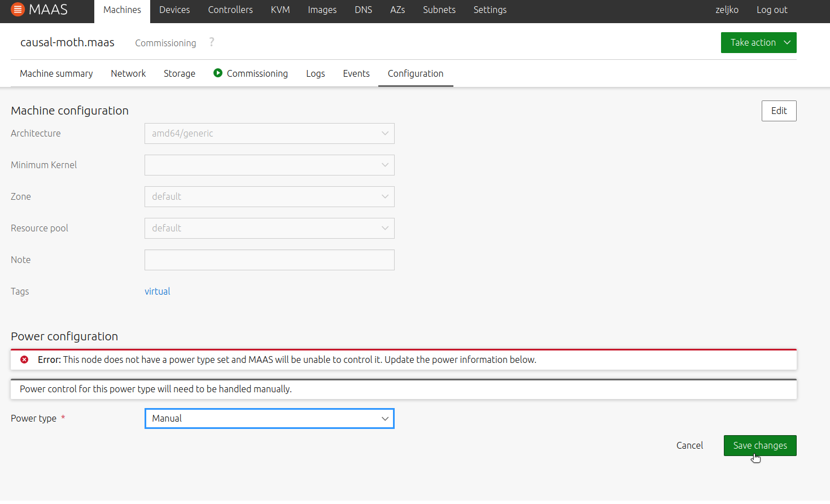Click the Machine configuration heading

tap(69, 111)
